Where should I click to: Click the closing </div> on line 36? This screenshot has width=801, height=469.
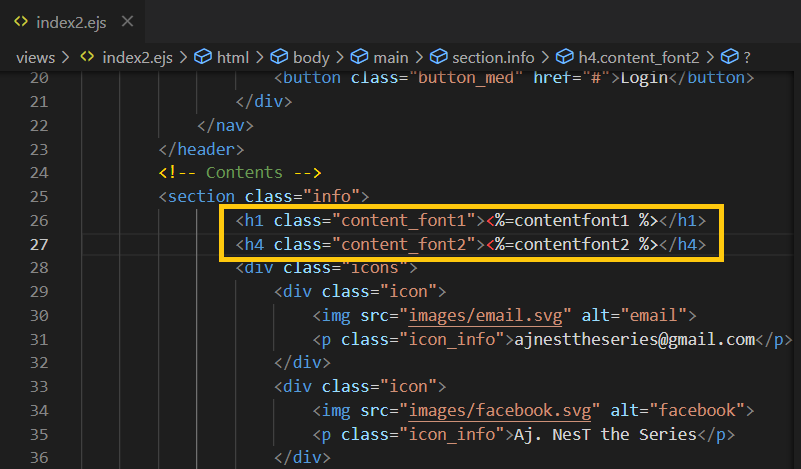pyautogui.click(x=302, y=457)
